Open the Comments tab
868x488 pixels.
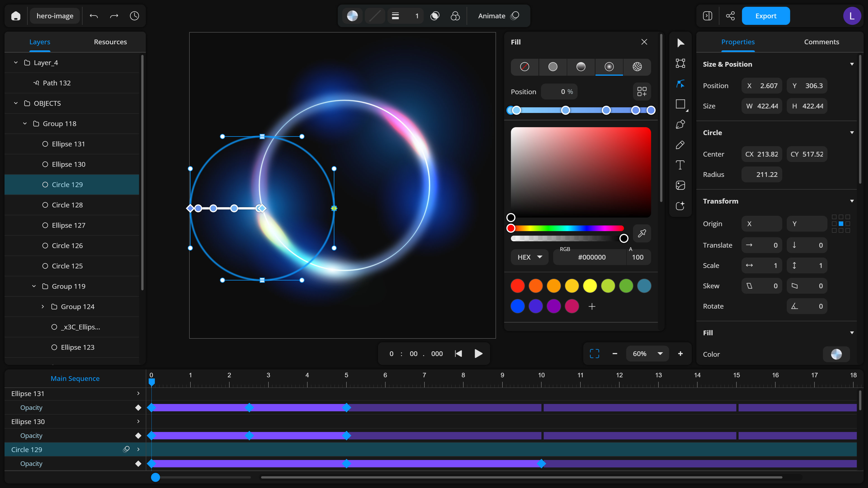(x=821, y=42)
